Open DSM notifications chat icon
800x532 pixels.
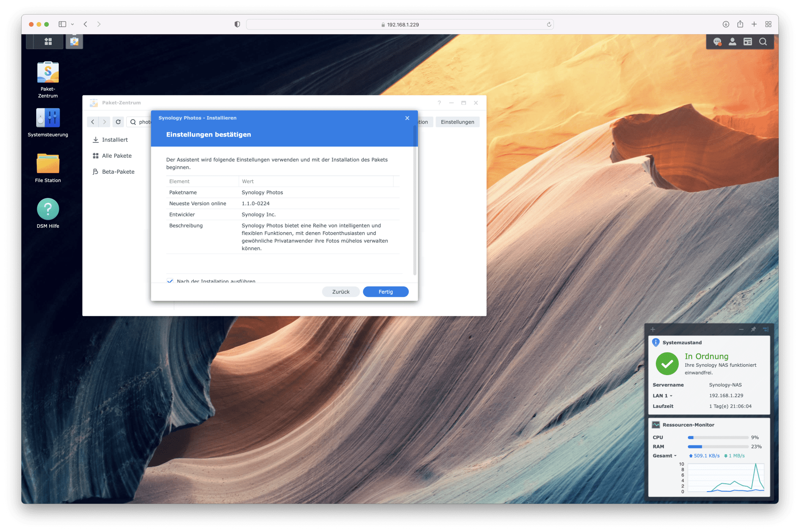(x=717, y=42)
